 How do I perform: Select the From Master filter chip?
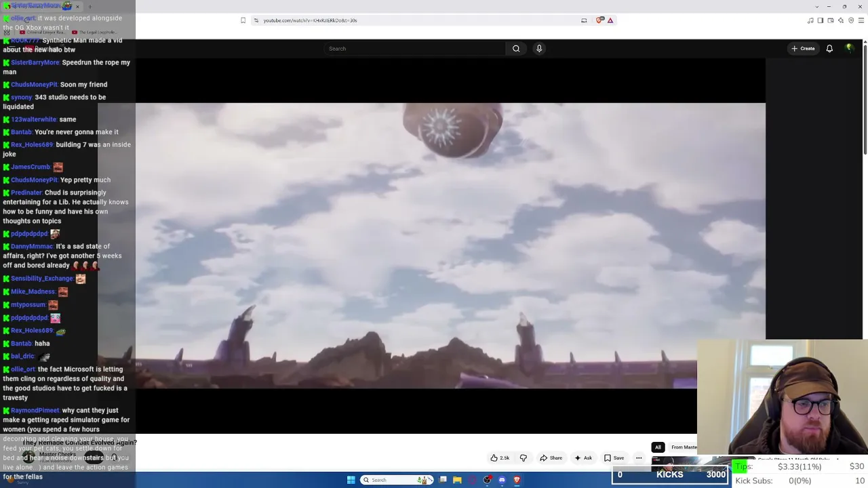point(684,447)
